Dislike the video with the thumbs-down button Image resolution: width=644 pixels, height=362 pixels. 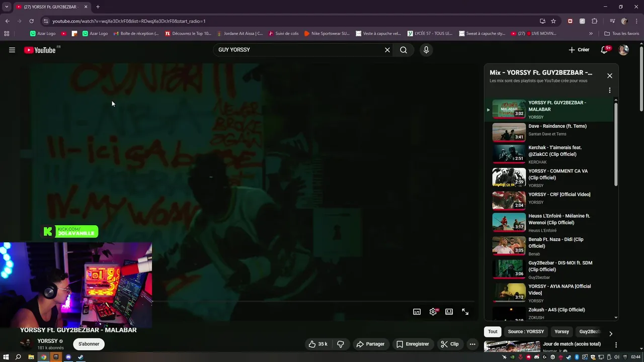pos(341,344)
